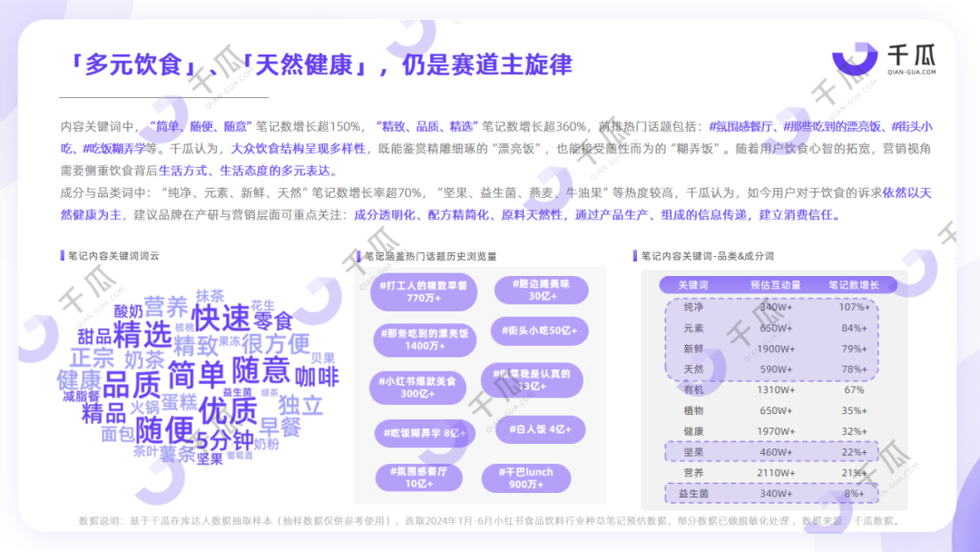Viewport: 980px width, 552px height.
Task: Click the #小红书爆款美食 300亿+ pill
Action: click(417, 387)
